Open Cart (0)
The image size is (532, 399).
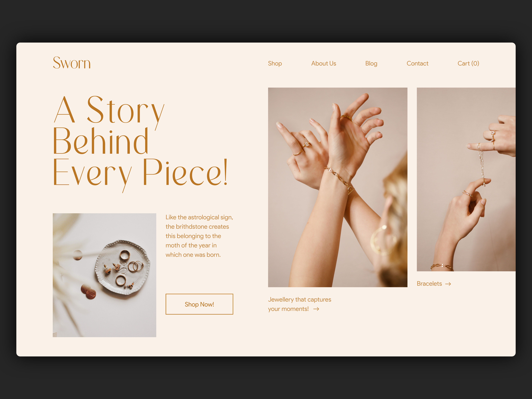pyautogui.click(x=468, y=63)
